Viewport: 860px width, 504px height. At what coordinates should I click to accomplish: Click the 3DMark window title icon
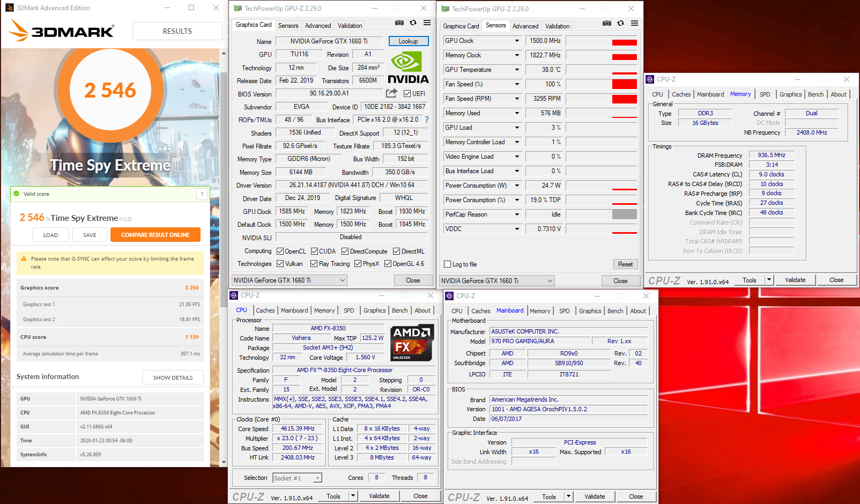tap(10, 8)
